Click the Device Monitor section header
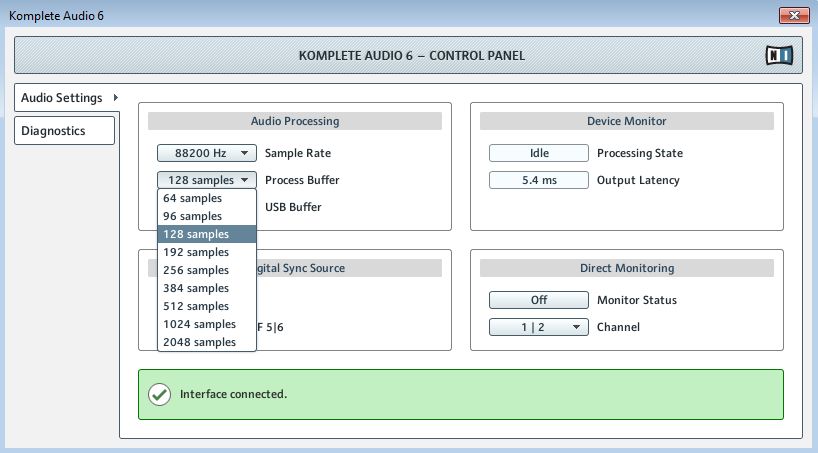Image resolution: width=818 pixels, height=453 pixels. 627,121
